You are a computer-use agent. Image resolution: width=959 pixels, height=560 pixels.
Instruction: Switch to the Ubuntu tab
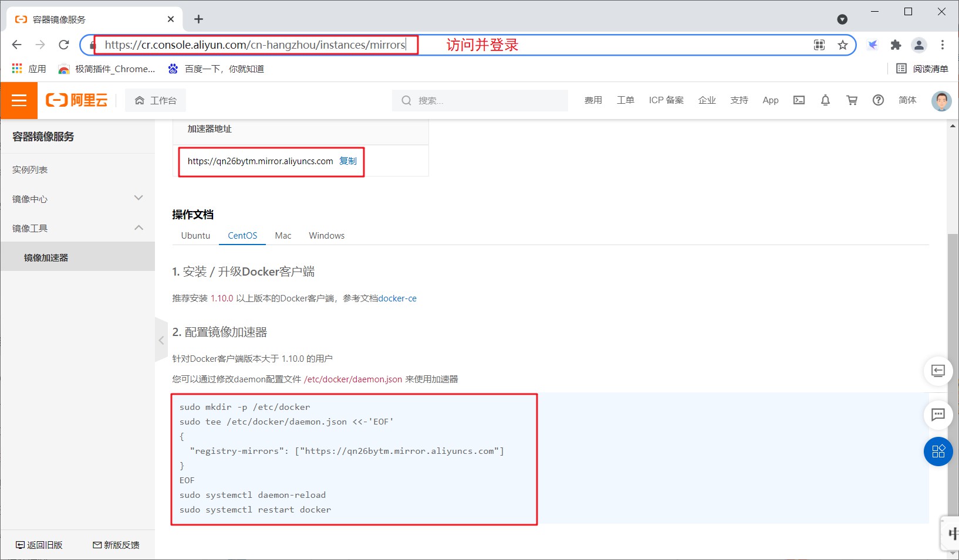[x=195, y=236]
